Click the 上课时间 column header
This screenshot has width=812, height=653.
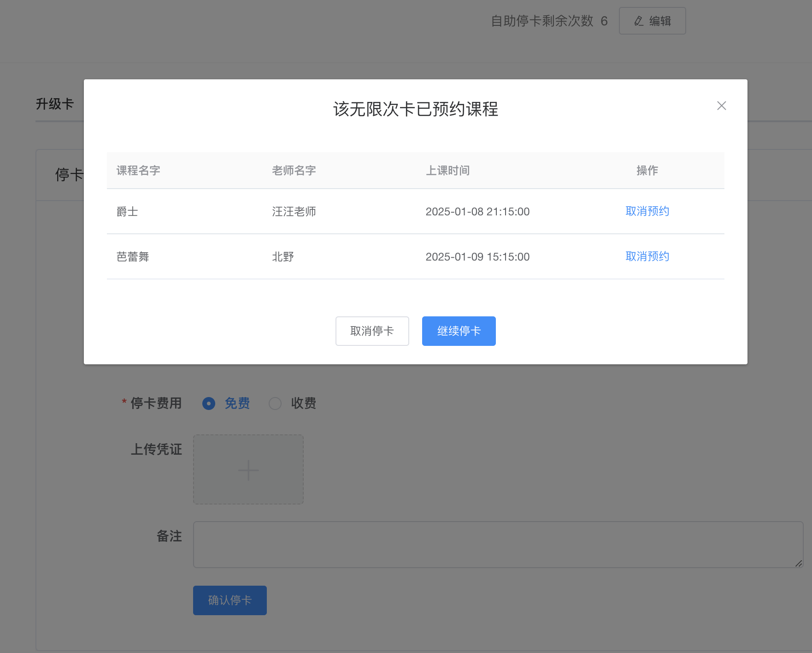coord(447,171)
